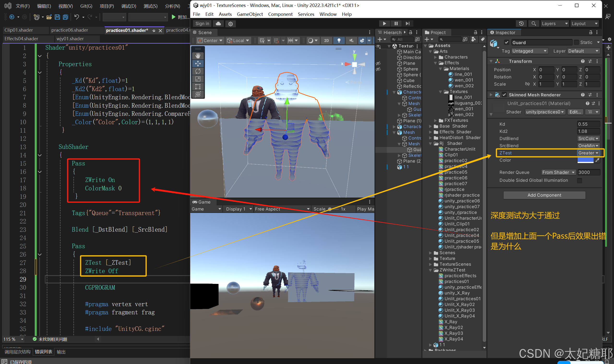Viewport: 614px width, 364px height.
Task: Click the blue Color swatch
Action: [x=585, y=160]
